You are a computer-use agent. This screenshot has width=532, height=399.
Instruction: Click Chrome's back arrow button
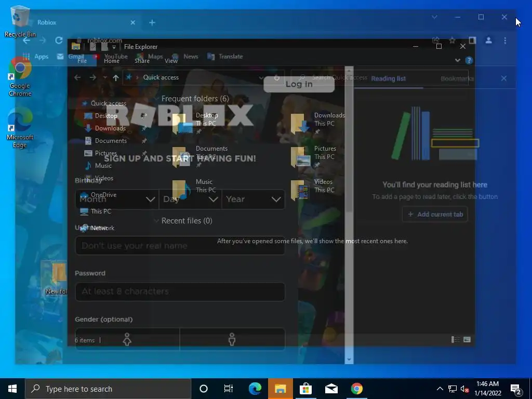(26, 41)
